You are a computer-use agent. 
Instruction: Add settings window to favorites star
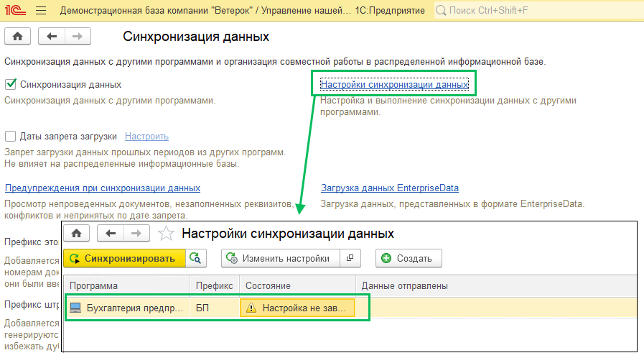coord(166,234)
